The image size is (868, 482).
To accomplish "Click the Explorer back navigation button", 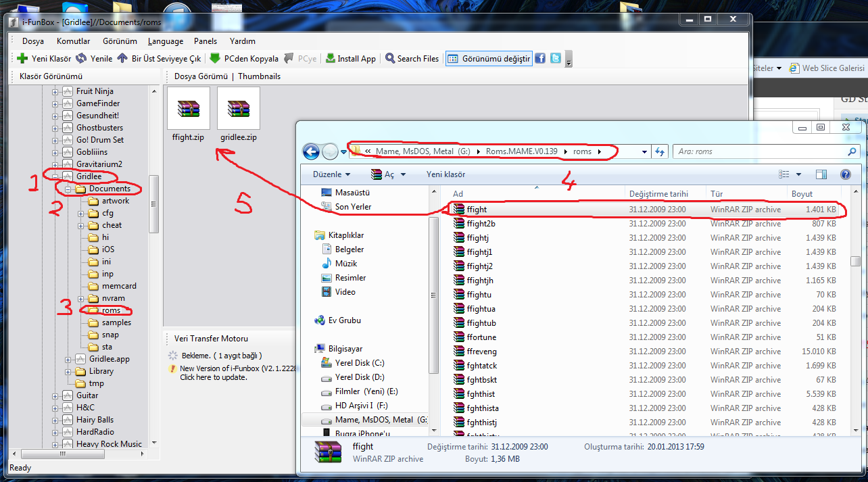I will [311, 152].
